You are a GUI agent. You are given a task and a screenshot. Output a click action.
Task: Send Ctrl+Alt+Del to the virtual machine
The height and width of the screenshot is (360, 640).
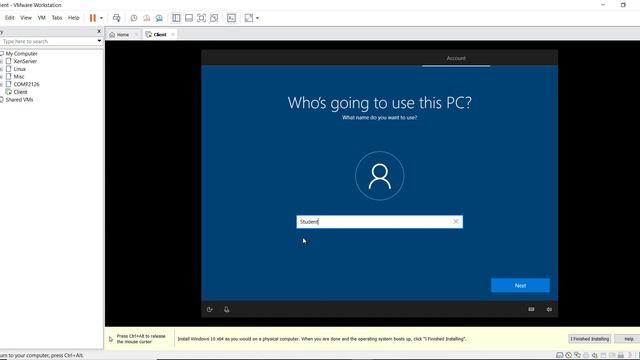[x=116, y=18]
